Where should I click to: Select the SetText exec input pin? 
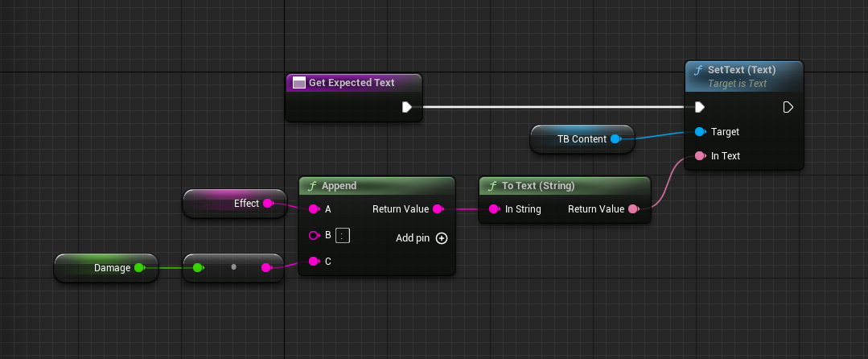coord(700,107)
